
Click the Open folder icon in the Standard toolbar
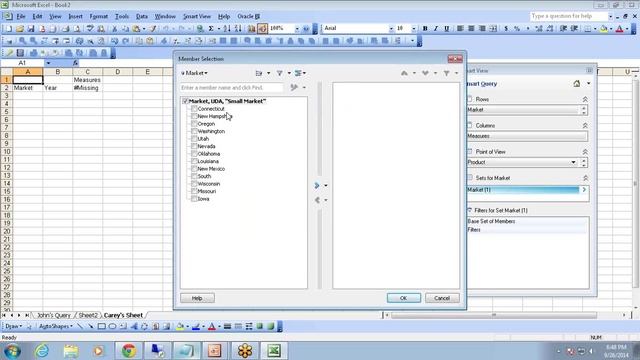(20, 29)
